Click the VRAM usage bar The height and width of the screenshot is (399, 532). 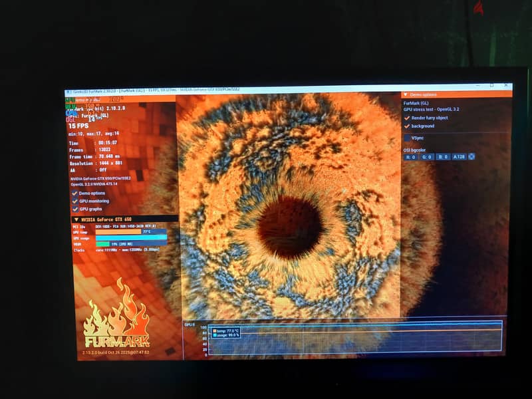click(x=131, y=243)
